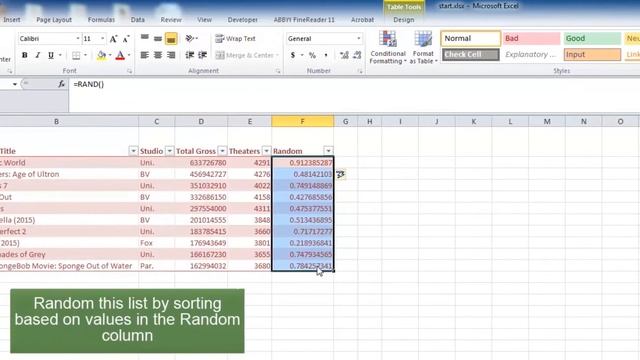Apply Percent Style format
640x360 pixels.
click(x=312, y=55)
